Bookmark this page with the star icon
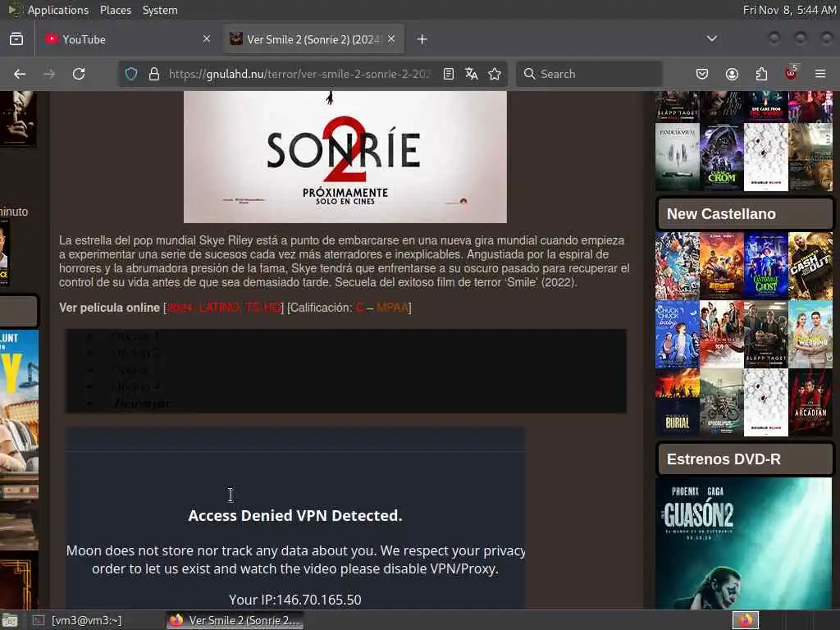The image size is (840, 630). coord(495,74)
